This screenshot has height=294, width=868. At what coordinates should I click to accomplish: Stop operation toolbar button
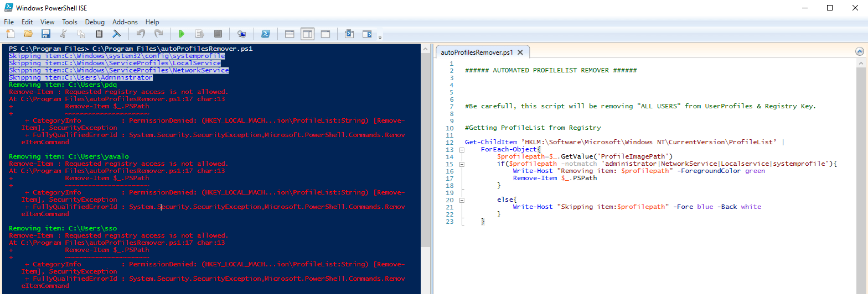pyautogui.click(x=218, y=34)
